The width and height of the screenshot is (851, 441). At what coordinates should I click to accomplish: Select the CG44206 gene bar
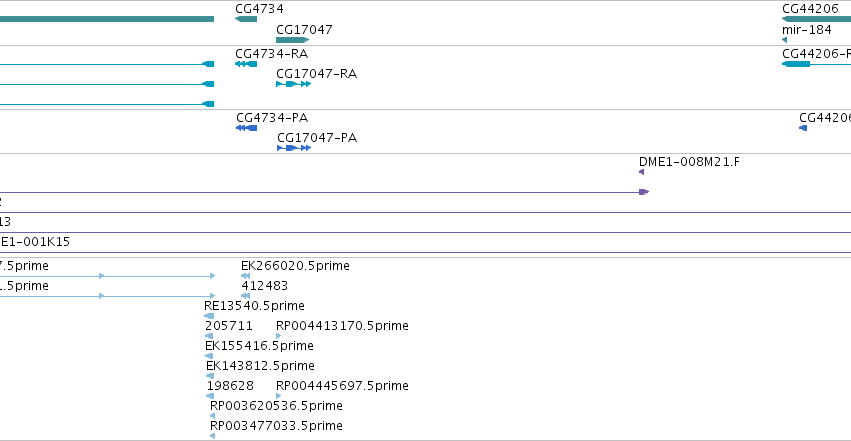coord(816,19)
